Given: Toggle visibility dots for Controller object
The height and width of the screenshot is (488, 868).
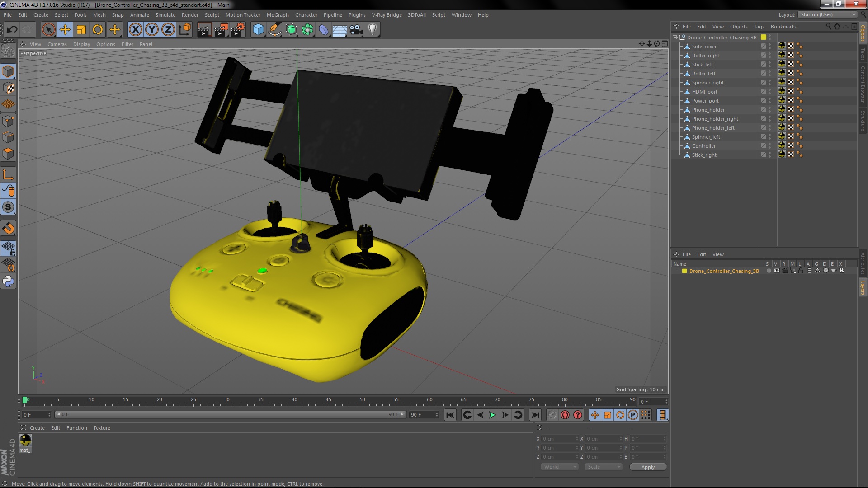Looking at the screenshot, I should (x=770, y=146).
